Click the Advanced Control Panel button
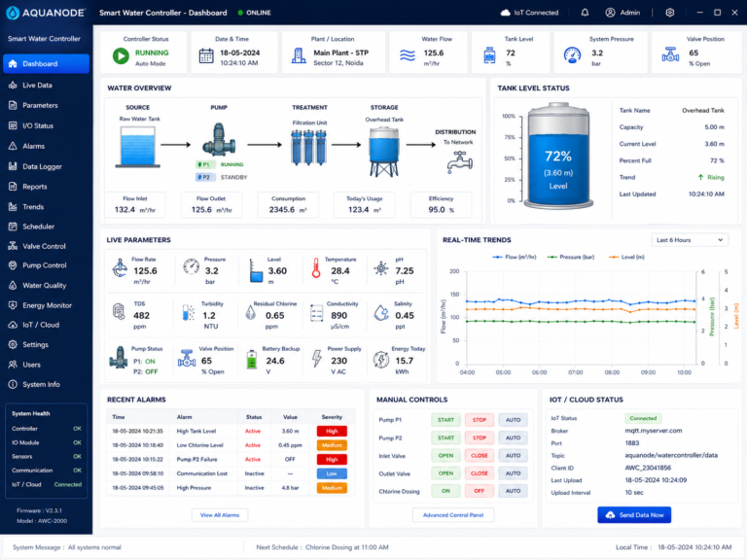Viewport: 747px width, 560px height. point(453,514)
